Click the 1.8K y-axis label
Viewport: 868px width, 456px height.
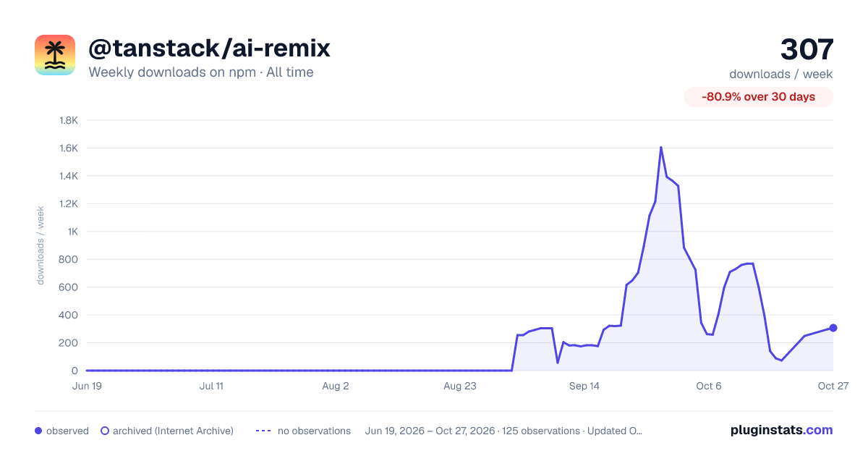(68, 120)
